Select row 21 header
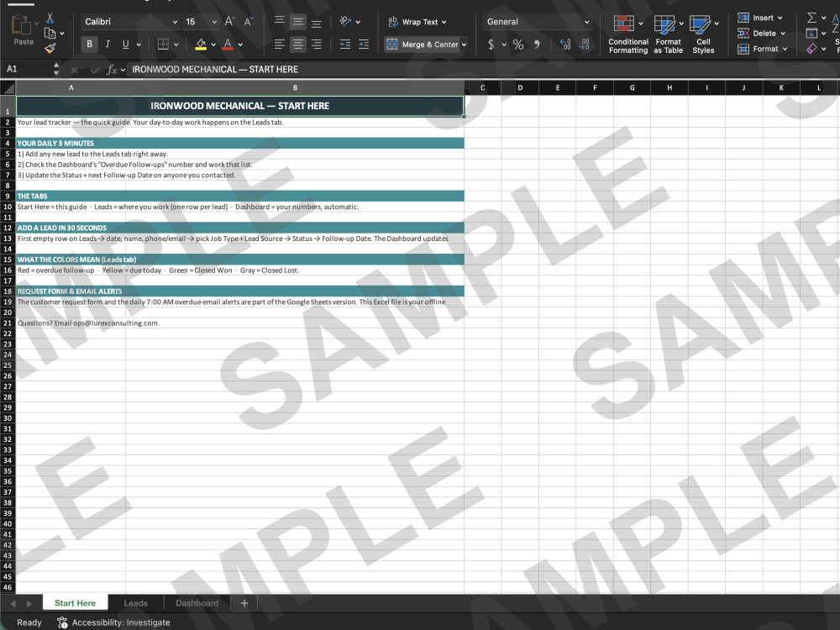 [x=8, y=323]
